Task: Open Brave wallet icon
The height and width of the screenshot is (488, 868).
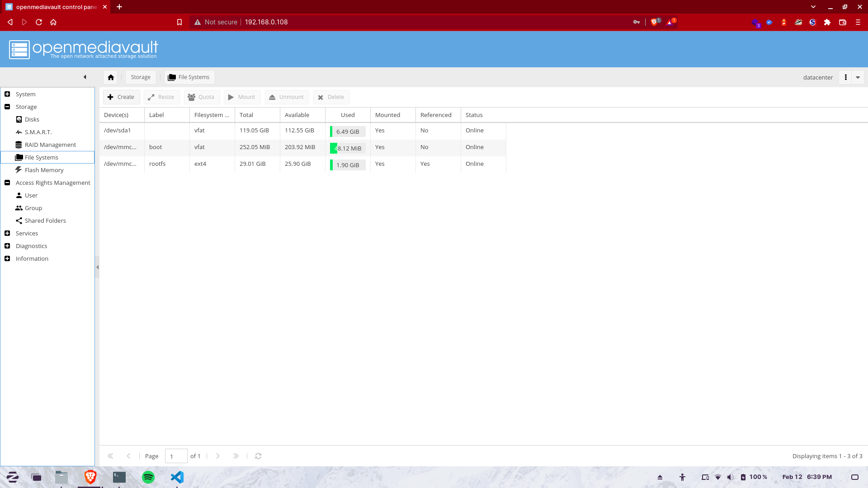Action: coord(843,22)
